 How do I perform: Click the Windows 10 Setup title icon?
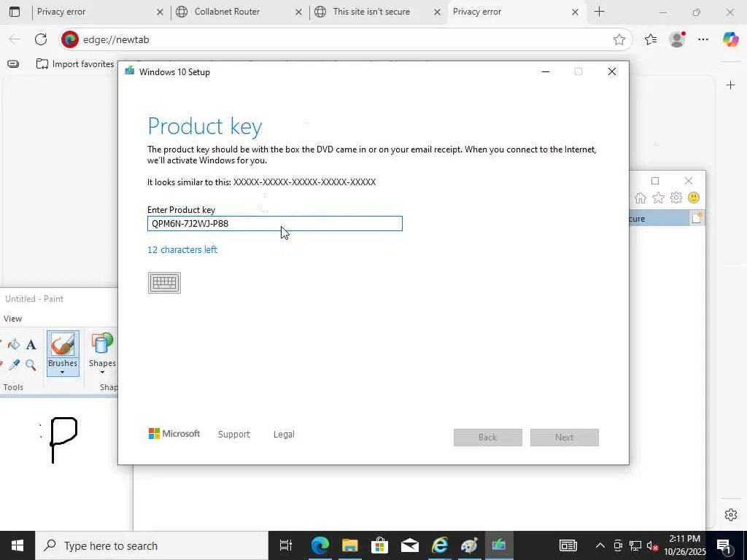[x=129, y=71]
